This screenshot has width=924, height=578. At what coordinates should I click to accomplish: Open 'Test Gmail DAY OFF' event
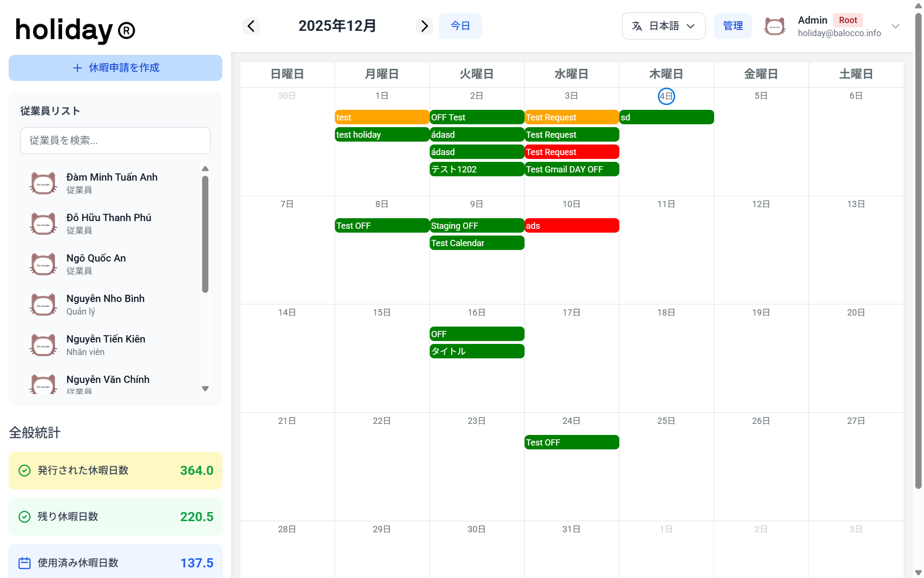coord(571,170)
